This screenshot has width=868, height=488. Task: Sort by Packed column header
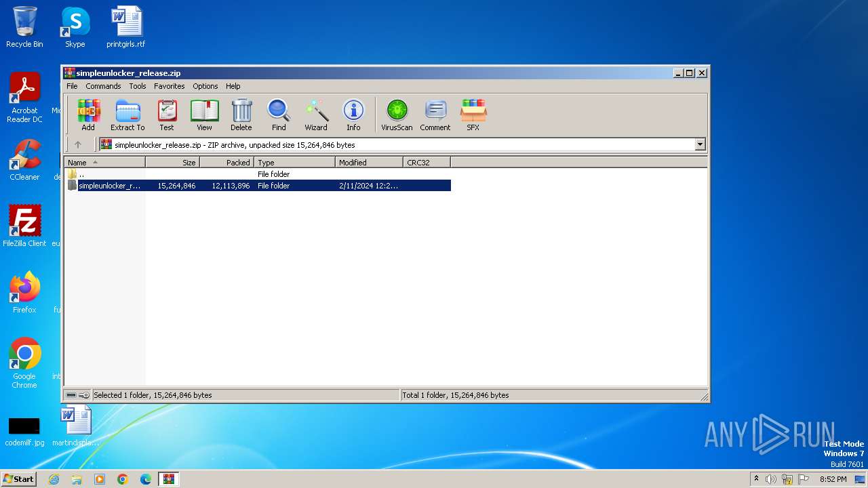coord(226,163)
